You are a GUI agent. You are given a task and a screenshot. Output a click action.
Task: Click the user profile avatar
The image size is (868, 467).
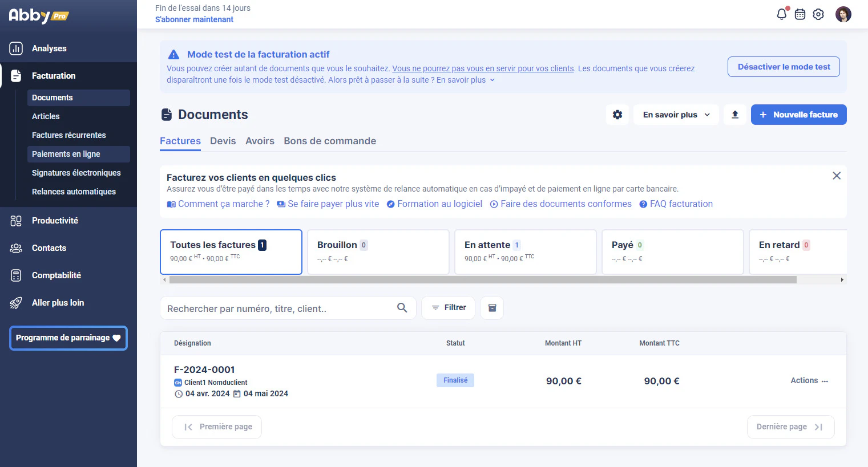click(x=843, y=14)
